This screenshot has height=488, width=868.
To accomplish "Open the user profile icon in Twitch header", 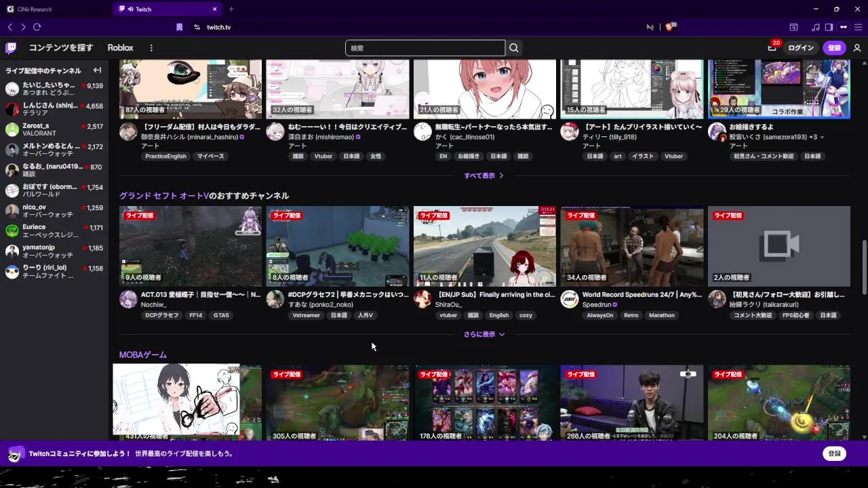I will point(857,48).
